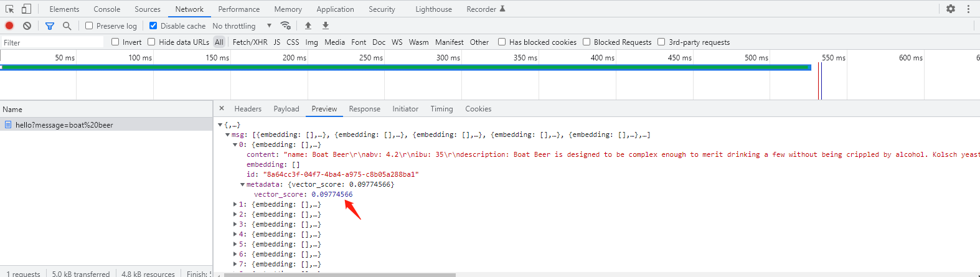This screenshot has height=277, width=980.
Task: Open DevTools settings gear
Action: pyautogui.click(x=951, y=9)
